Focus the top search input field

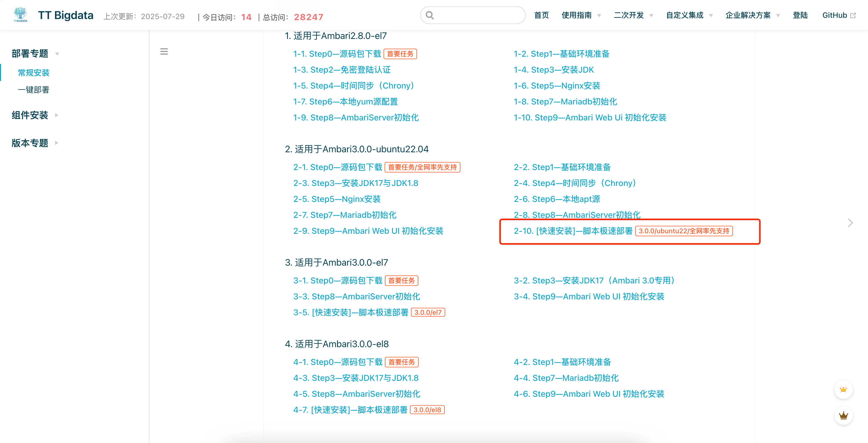tap(473, 15)
